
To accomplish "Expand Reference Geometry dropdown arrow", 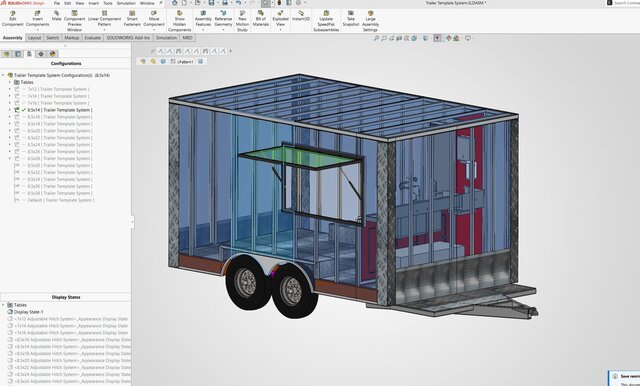I will 223,30.
